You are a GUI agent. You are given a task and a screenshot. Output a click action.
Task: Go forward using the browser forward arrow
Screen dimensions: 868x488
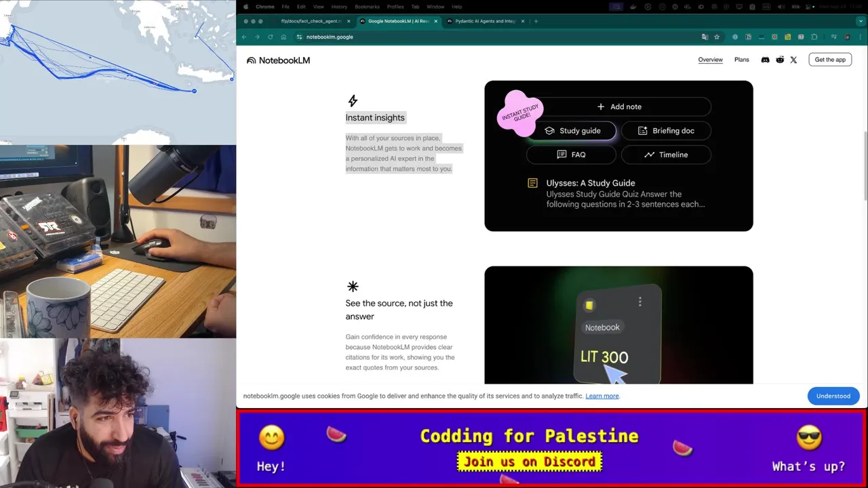coord(257,37)
